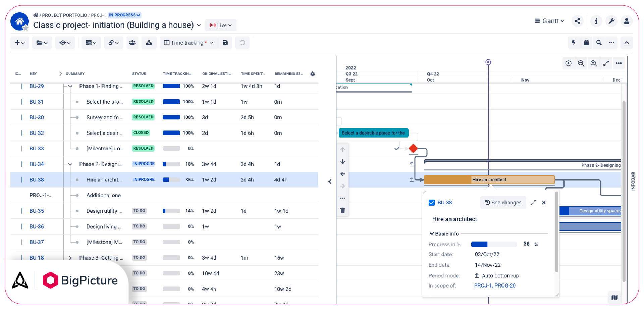
Task: Zoom out of the Gantt timeline
Action: click(581, 63)
